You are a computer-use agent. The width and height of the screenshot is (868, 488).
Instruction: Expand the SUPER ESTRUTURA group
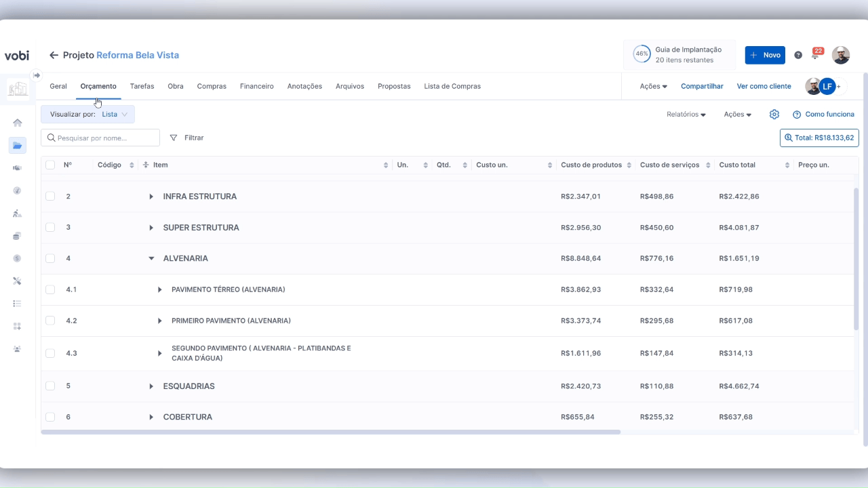pos(151,228)
